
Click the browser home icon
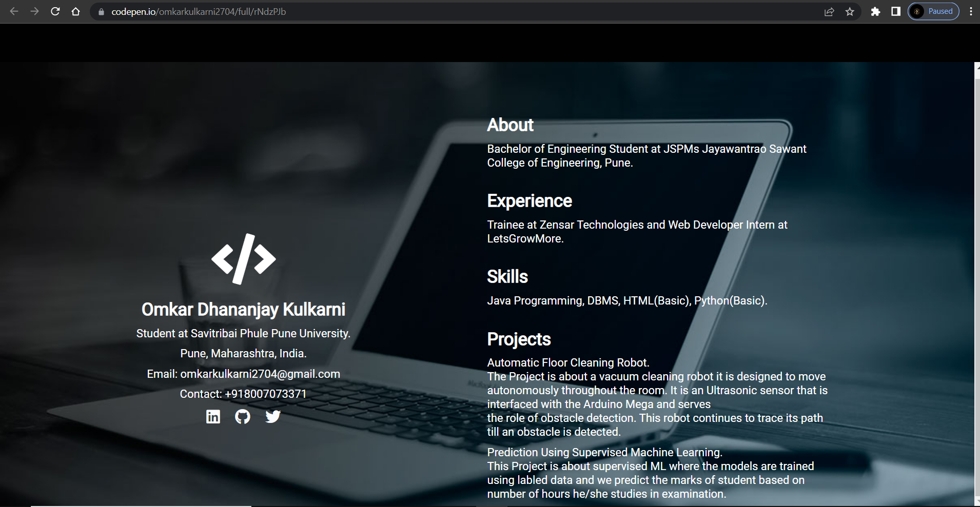[x=76, y=11]
